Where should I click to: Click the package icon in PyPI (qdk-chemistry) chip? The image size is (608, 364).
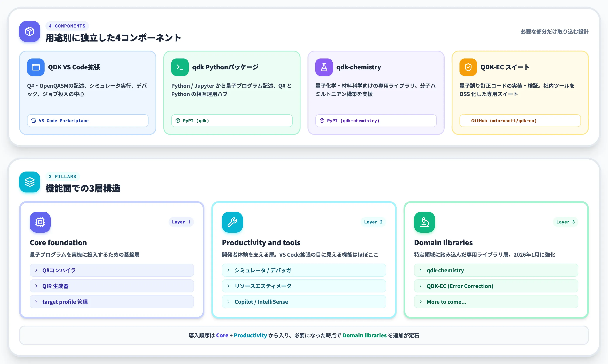click(322, 120)
